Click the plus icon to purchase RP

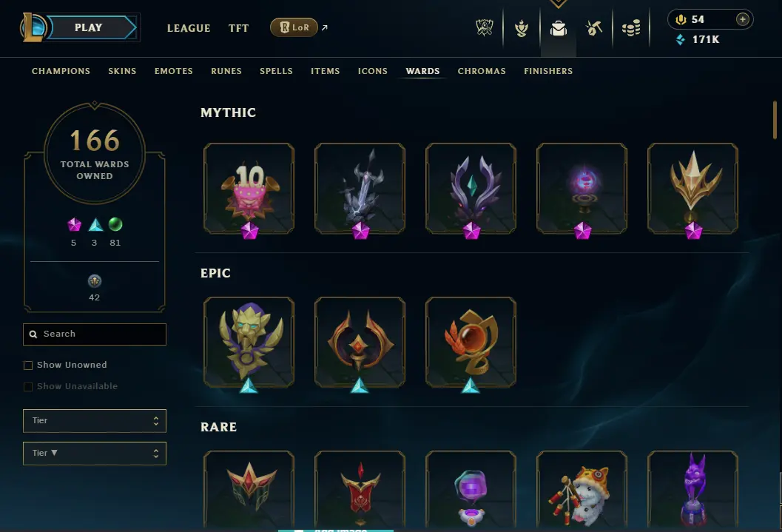pos(742,19)
